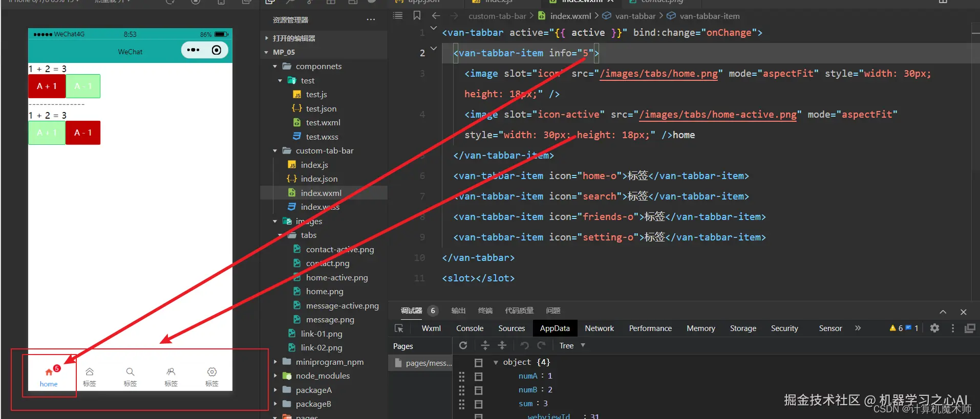Toggle the checkbox beside object {4}
This screenshot has height=419, width=980.
click(479, 362)
